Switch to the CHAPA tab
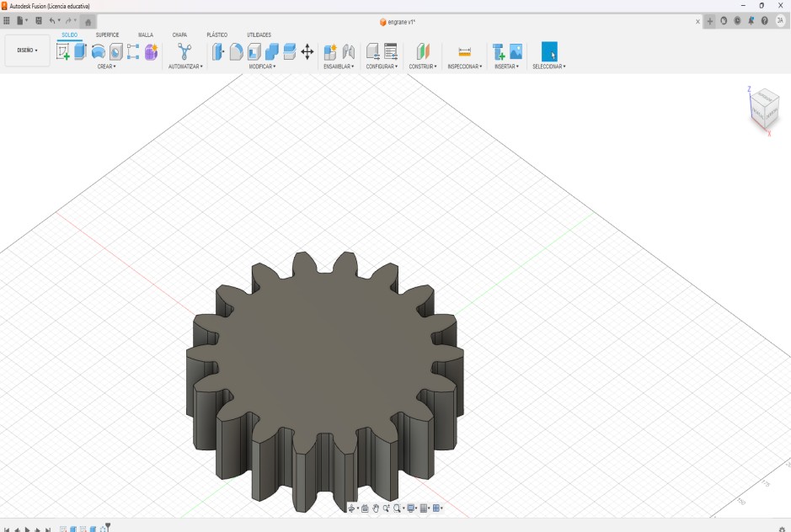Screen dimensions: 791x532 [x=179, y=35]
